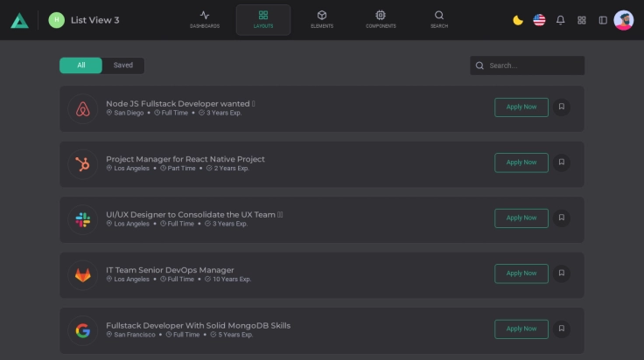Open notifications bell icon
The width and height of the screenshot is (644, 360).
pos(561,20)
